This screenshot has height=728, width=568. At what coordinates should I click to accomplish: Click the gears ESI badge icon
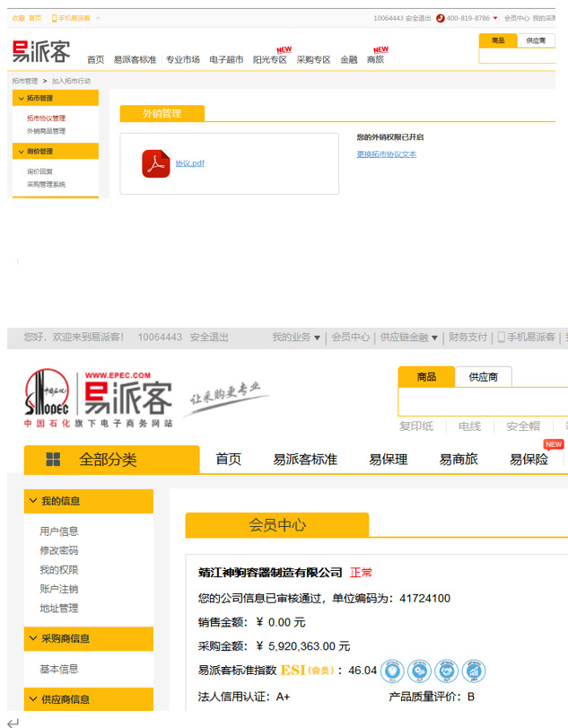pyautogui.click(x=420, y=671)
